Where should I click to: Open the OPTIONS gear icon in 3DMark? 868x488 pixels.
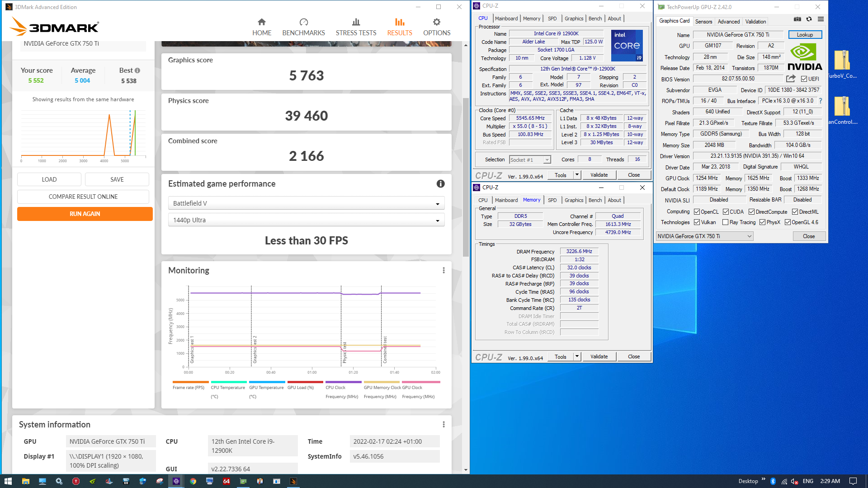pos(436,22)
